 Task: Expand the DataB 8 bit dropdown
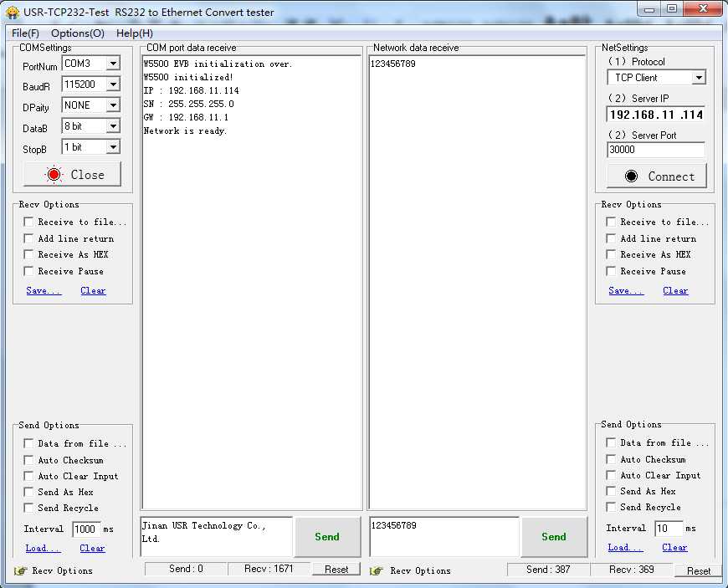pyautogui.click(x=113, y=125)
